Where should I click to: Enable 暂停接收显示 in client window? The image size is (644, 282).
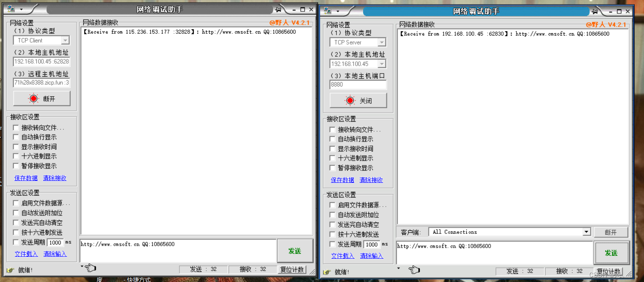click(16, 166)
